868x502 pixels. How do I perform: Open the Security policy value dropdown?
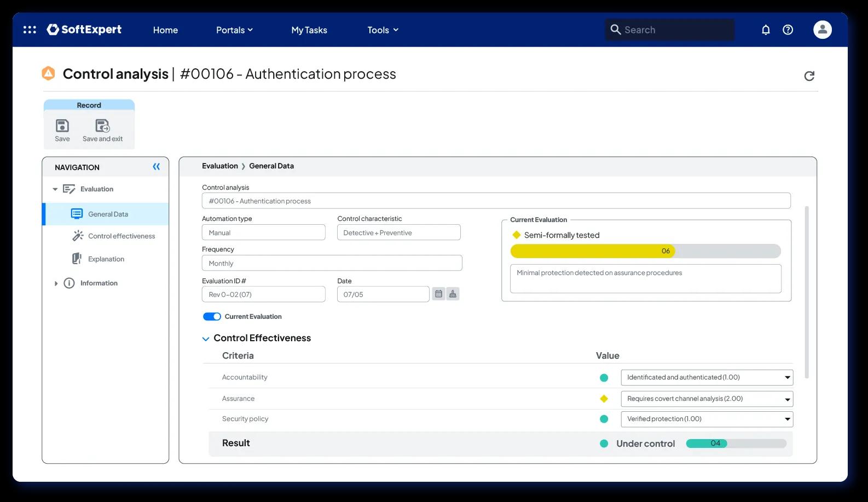(x=707, y=419)
